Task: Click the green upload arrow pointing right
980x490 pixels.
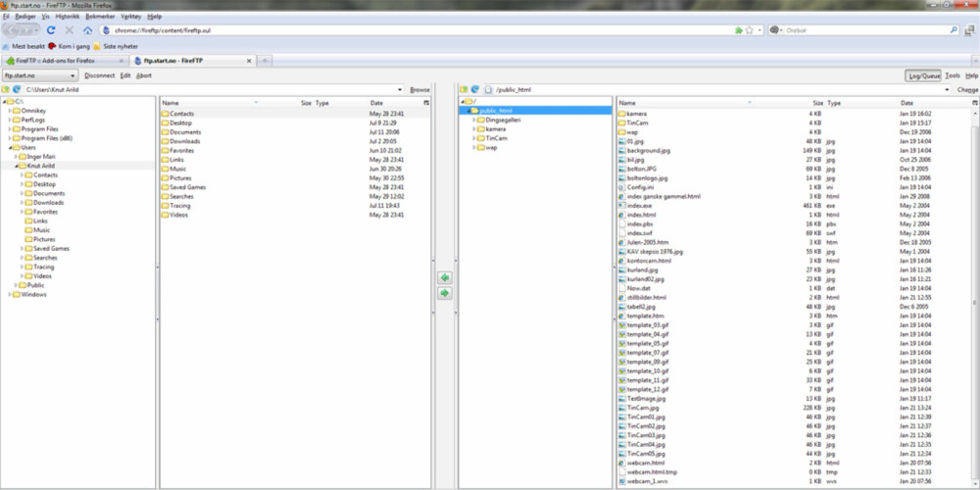Action: pos(444,292)
